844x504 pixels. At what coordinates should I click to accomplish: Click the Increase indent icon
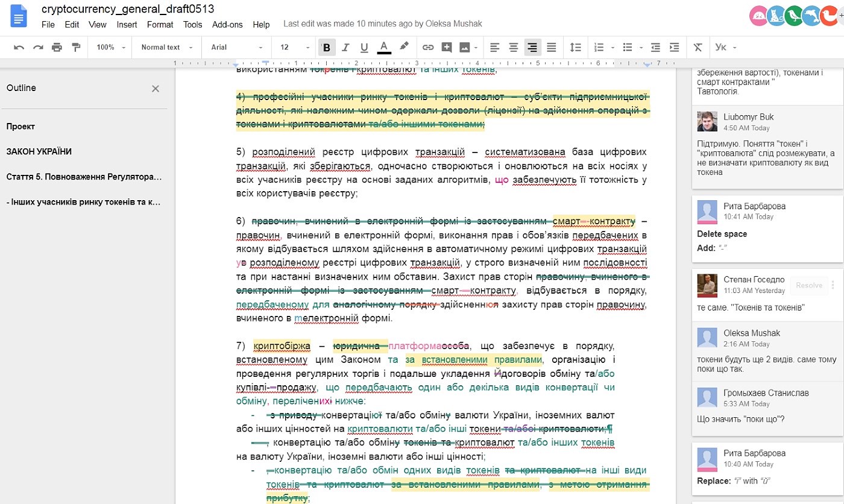pos(675,47)
